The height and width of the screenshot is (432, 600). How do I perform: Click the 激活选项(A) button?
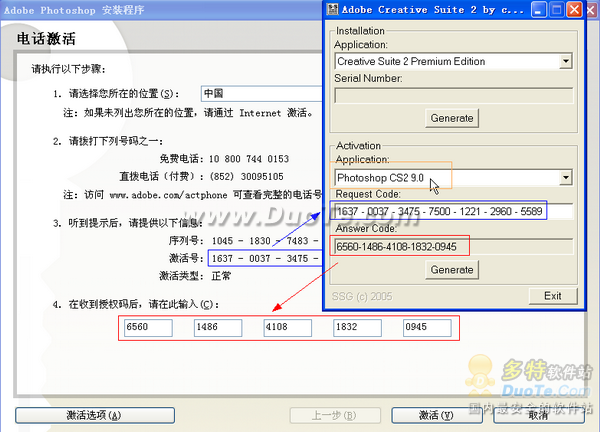[x=95, y=415]
